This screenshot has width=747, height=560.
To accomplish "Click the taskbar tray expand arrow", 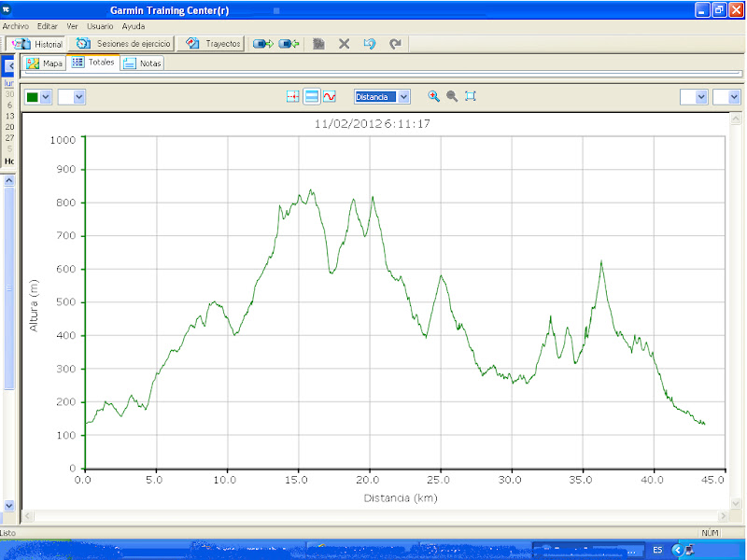I will pyautogui.click(x=676, y=550).
